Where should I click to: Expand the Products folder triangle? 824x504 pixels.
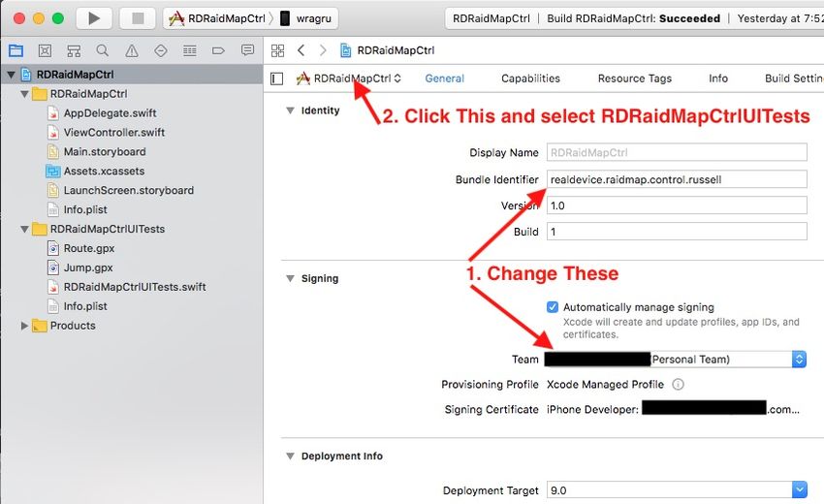click(24, 326)
